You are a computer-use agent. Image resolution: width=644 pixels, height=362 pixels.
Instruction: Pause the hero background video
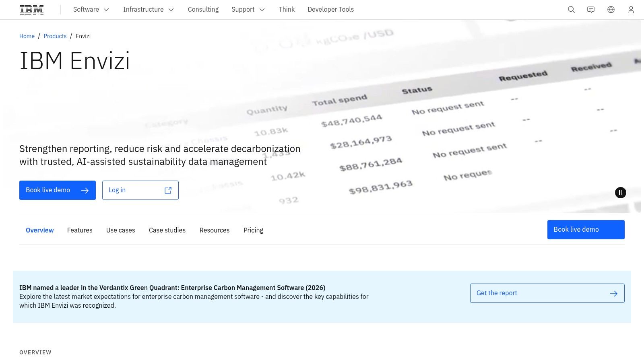tap(621, 193)
